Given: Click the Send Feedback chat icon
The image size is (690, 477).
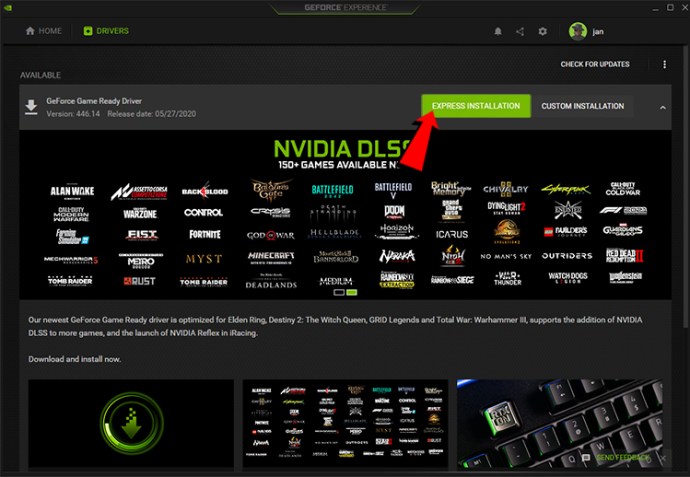Looking at the screenshot, I should tap(586, 458).
